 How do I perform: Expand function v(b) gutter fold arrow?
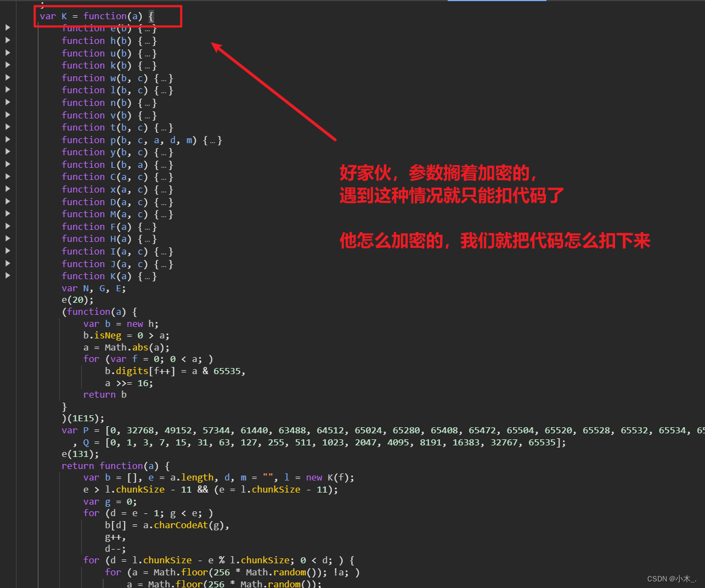(8, 115)
